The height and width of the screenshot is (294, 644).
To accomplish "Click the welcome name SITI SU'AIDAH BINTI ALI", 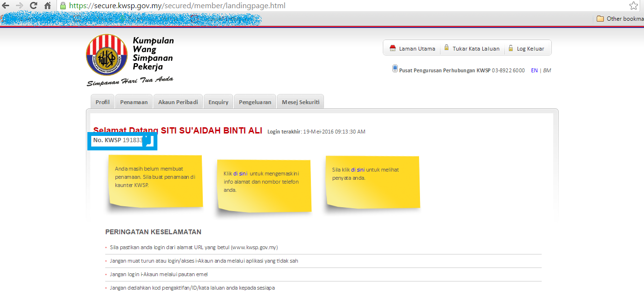I will coord(211,131).
